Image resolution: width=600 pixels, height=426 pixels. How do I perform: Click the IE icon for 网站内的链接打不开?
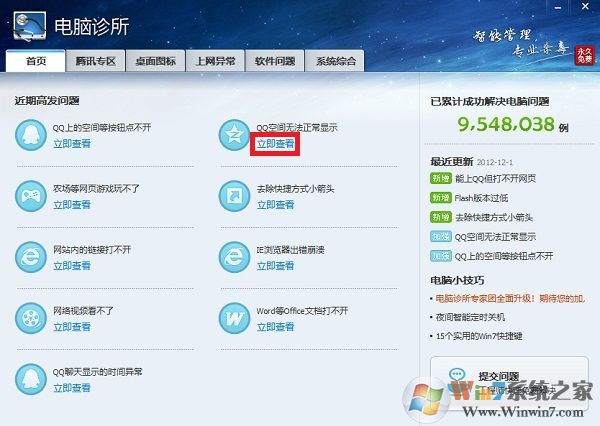[x=31, y=257]
